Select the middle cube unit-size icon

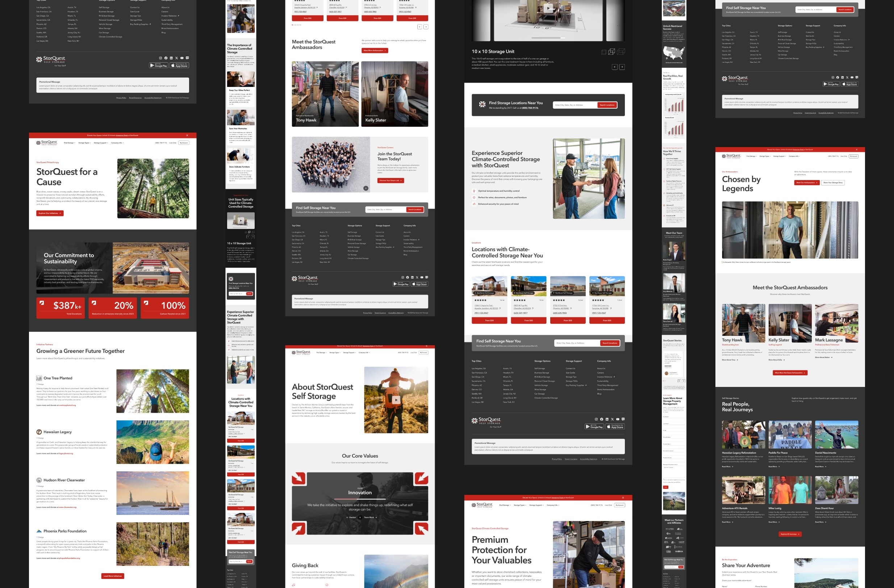(x=611, y=52)
